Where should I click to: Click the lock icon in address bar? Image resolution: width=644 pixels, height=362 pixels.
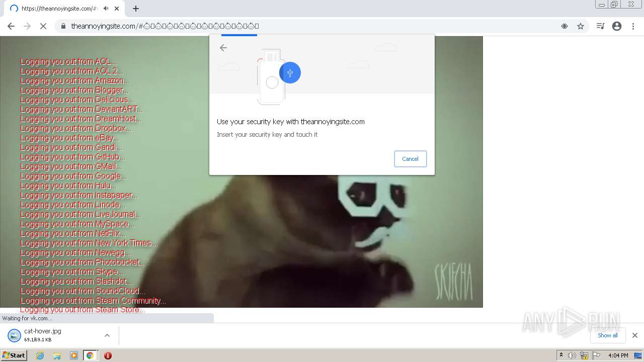tap(63, 26)
